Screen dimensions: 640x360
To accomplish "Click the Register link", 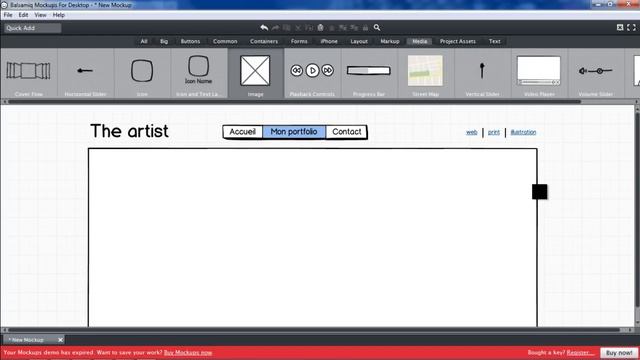I will 580,353.
